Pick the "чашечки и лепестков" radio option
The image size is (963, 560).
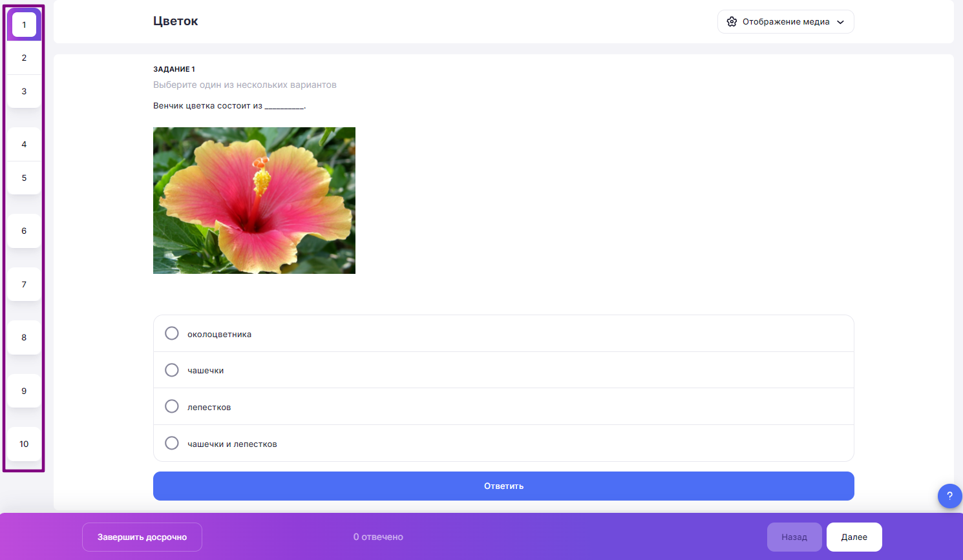click(172, 443)
